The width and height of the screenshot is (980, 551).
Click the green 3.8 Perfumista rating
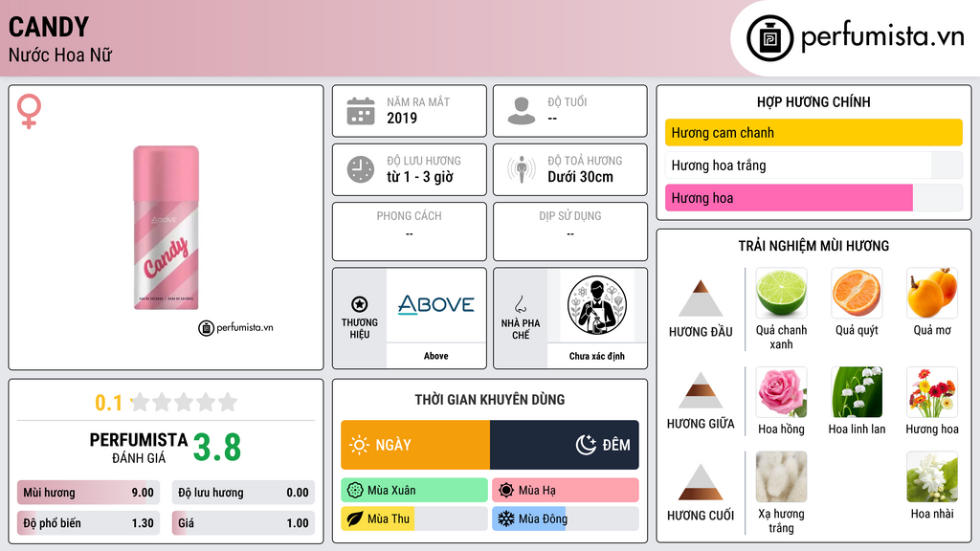217,448
